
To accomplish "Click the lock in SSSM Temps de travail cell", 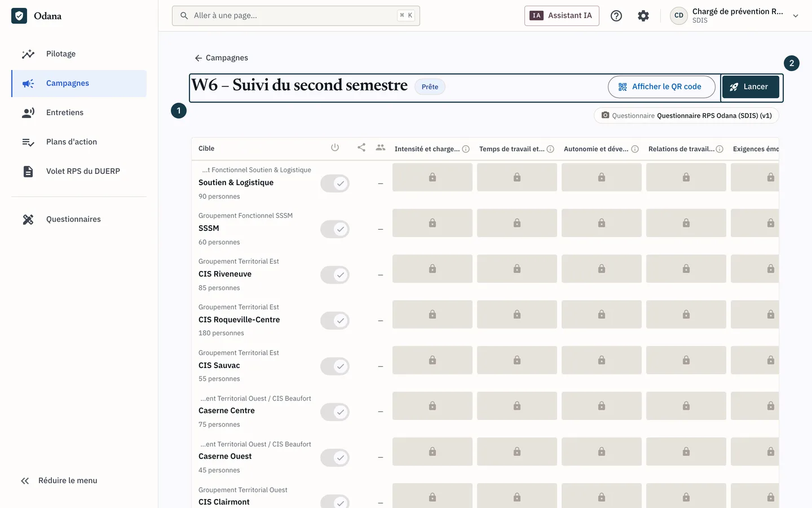I will 517,223.
